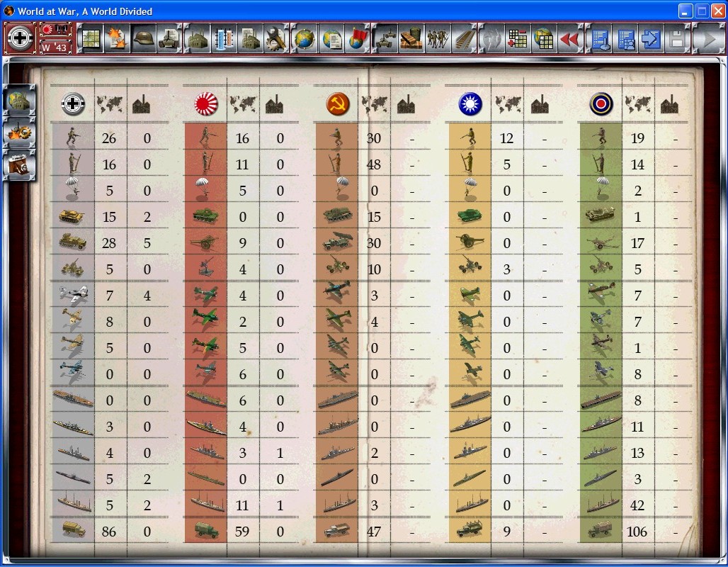
Task: Click the soldiers group toolbar icon
Action: pyautogui.click(x=438, y=38)
